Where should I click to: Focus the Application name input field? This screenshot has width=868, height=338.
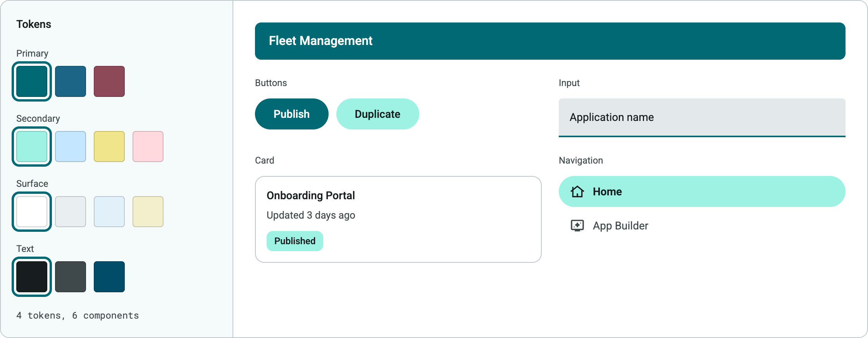pos(702,117)
